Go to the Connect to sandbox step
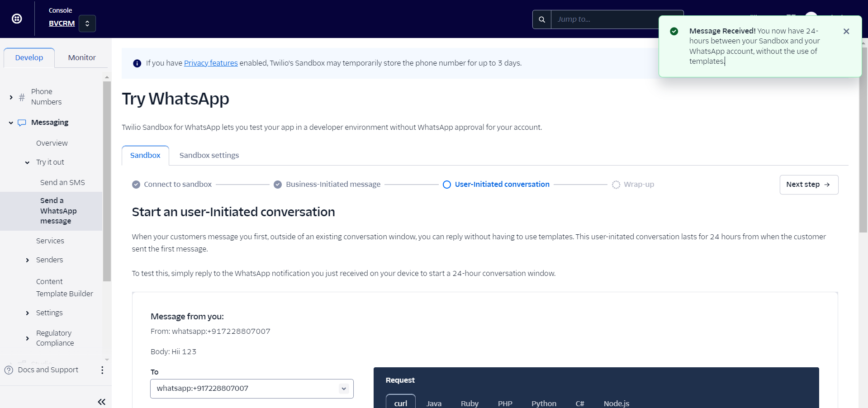The width and height of the screenshot is (868, 408). point(172,184)
